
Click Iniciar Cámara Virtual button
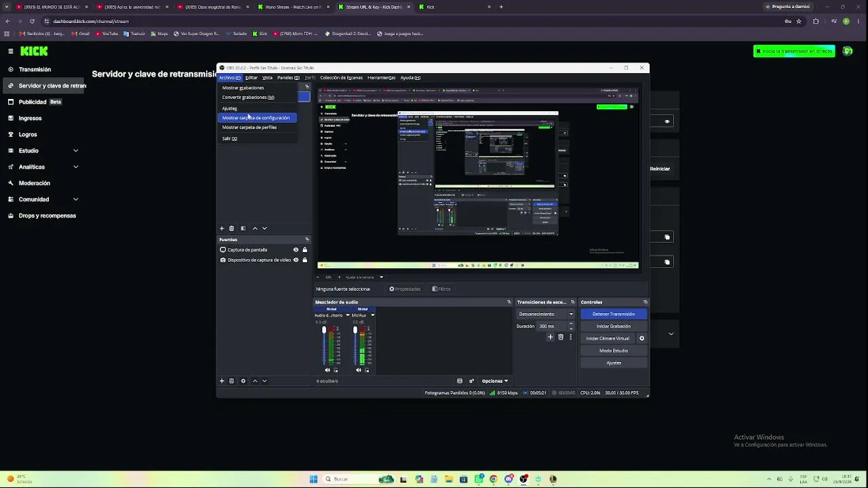(608, 338)
